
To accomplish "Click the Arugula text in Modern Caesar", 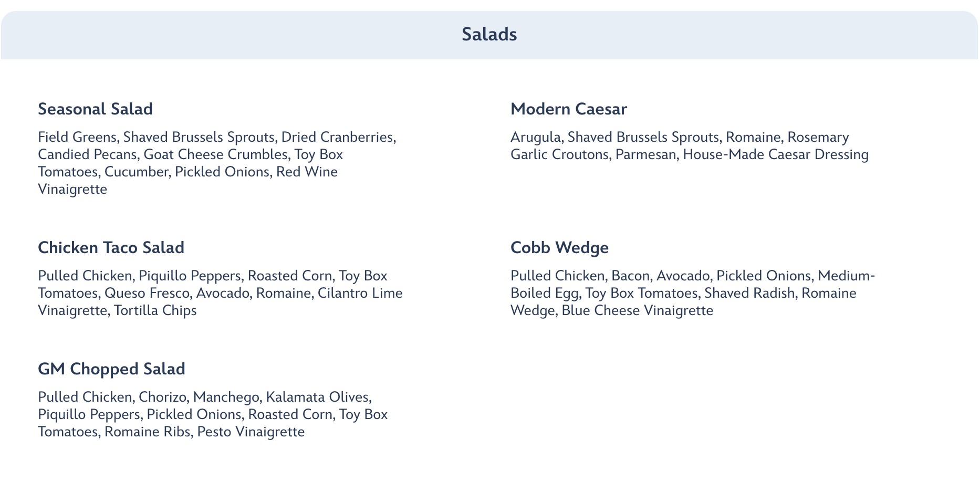I will pos(535,137).
